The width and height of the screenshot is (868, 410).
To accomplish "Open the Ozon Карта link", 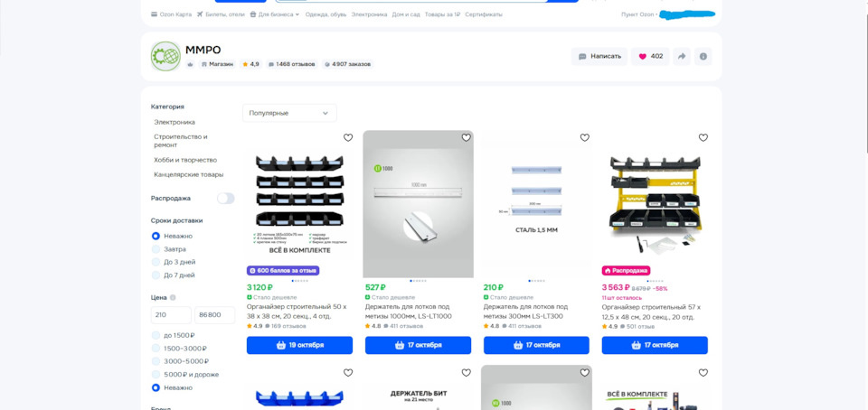I will pos(171,14).
